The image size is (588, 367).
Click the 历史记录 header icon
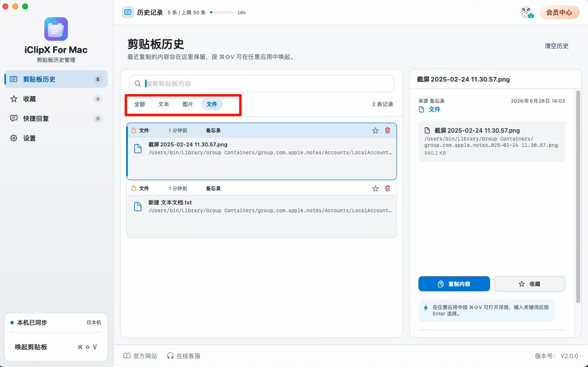128,12
